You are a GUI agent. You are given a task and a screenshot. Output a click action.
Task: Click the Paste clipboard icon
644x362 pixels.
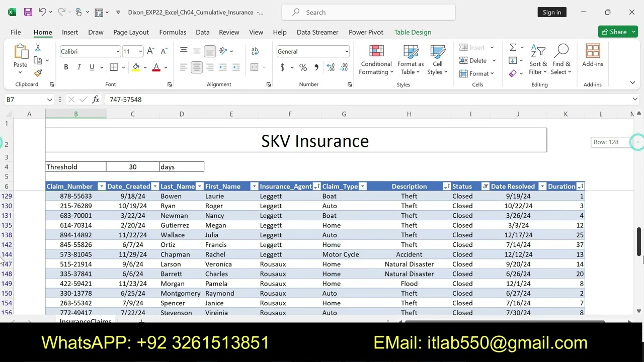pyautogui.click(x=20, y=52)
